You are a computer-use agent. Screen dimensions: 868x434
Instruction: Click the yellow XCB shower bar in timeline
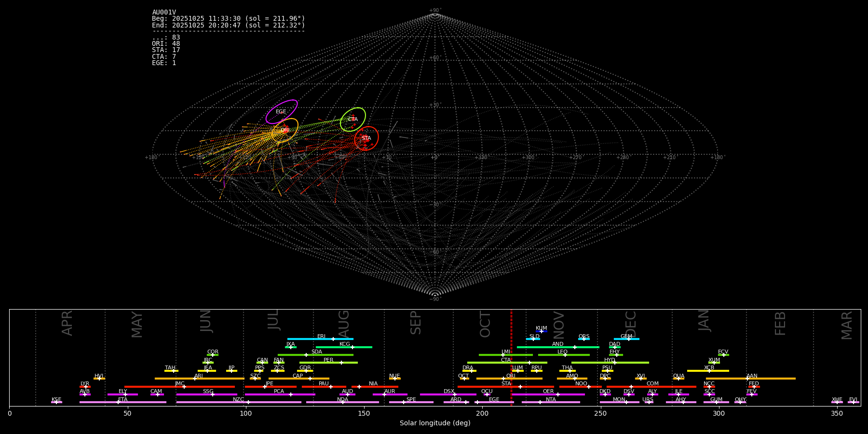pos(708,371)
